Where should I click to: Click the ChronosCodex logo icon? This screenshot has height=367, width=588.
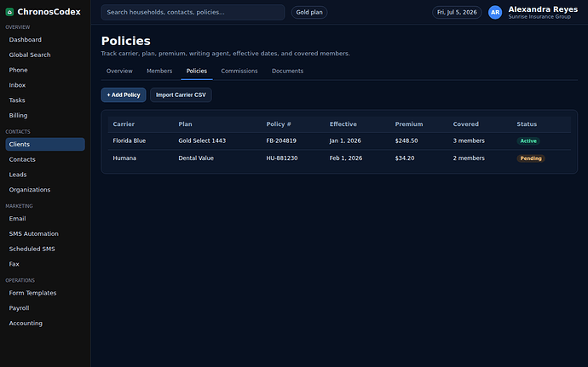click(9, 12)
